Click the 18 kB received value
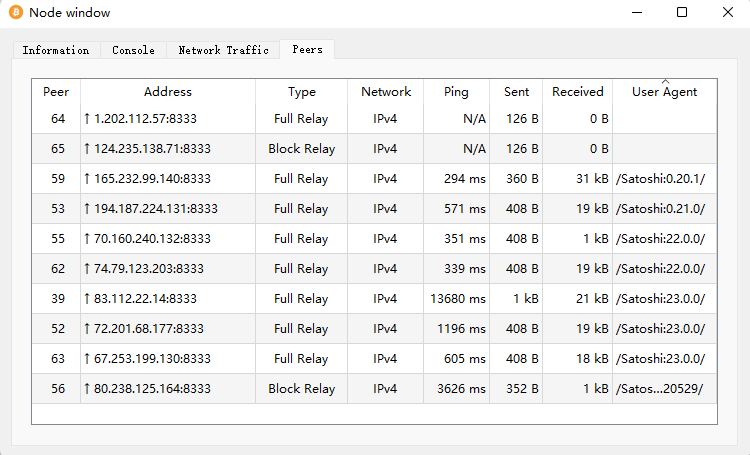The height and width of the screenshot is (455, 750). coord(592,359)
